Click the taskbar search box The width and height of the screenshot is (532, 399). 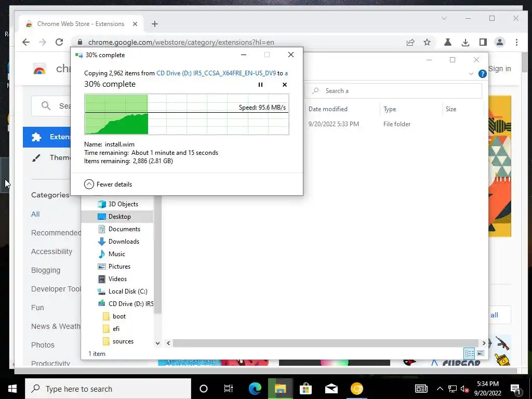pos(108,389)
